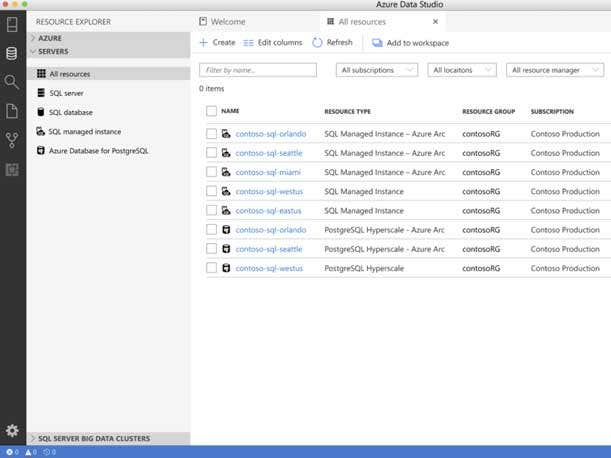Switch to the Welcome tab
The width and height of the screenshot is (611, 458).
(x=228, y=21)
